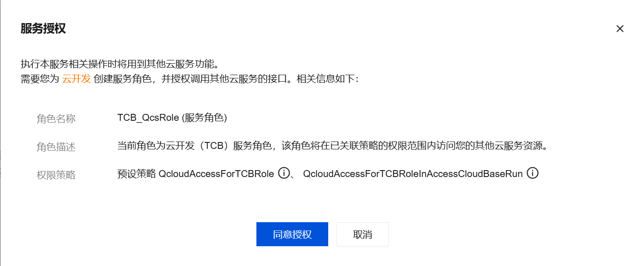Close the 服务授权 dialog with the X
The height and width of the screenshot is (266, 644).
tap(620, 29)
